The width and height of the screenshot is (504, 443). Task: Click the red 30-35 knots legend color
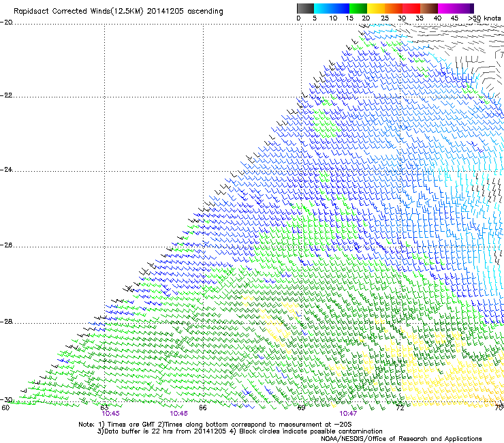(411, 8)
